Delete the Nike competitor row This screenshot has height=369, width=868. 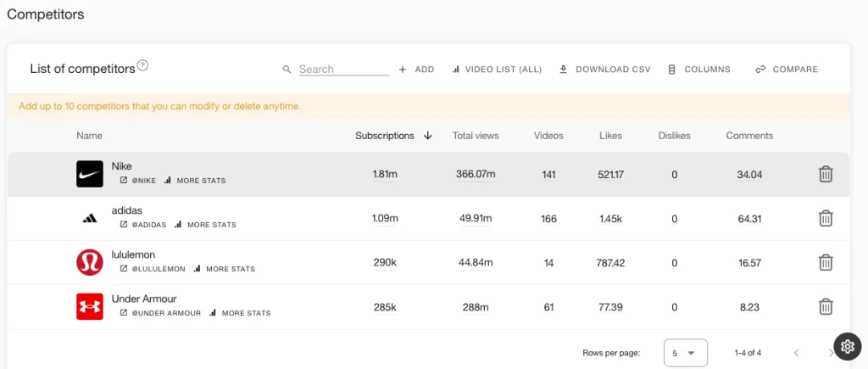826,174
